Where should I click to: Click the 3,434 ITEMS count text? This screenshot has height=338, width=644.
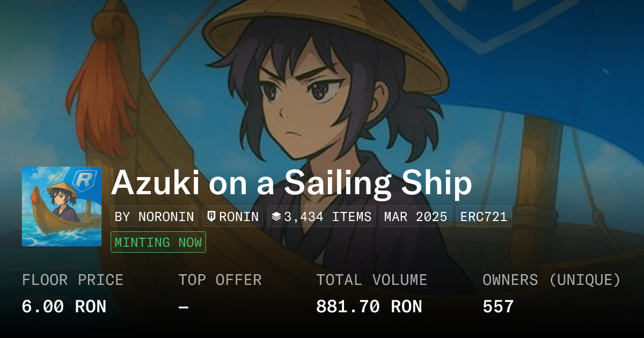point(328,217)
